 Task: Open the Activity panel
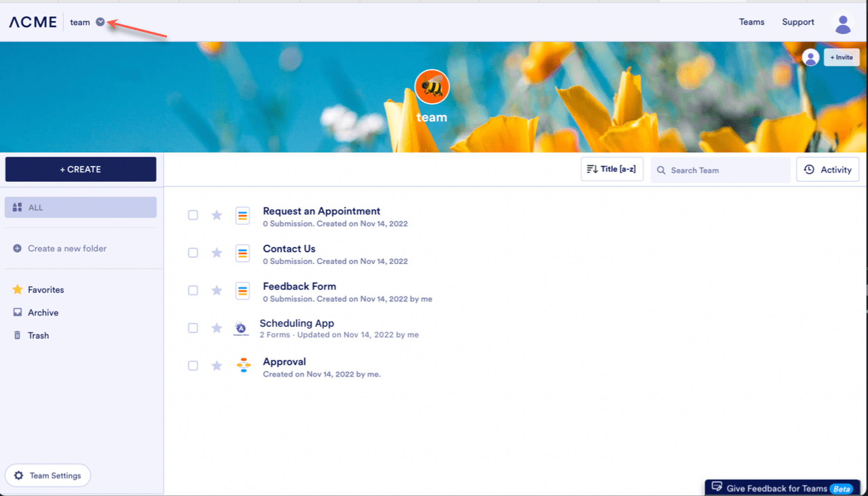click(828, 170)
